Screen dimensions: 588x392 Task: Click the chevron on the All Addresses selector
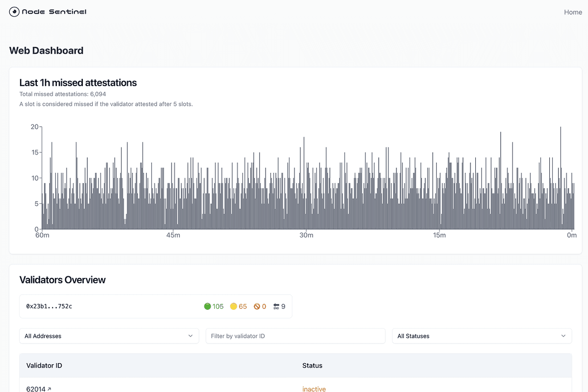[x=191, y=336]
